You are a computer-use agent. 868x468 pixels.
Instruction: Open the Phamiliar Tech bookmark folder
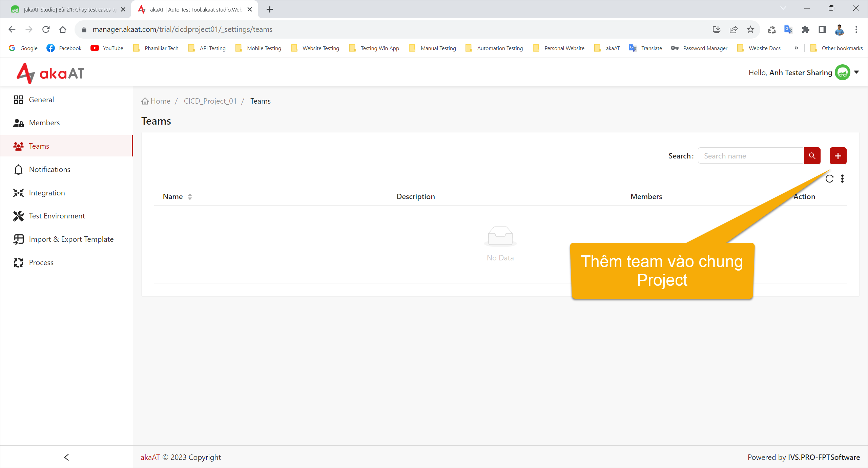tap(156, 48)
